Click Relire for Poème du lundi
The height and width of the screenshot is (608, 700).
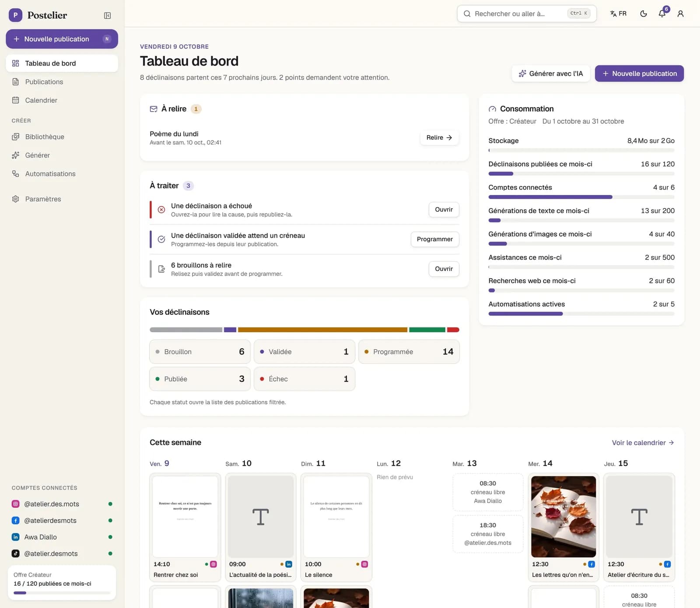click(439, 137)
